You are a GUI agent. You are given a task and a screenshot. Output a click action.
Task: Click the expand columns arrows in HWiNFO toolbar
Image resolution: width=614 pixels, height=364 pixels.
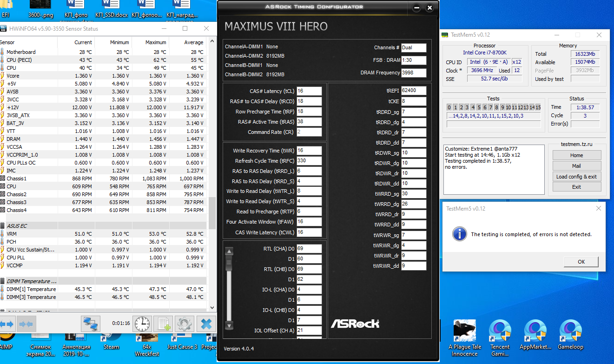7,323
